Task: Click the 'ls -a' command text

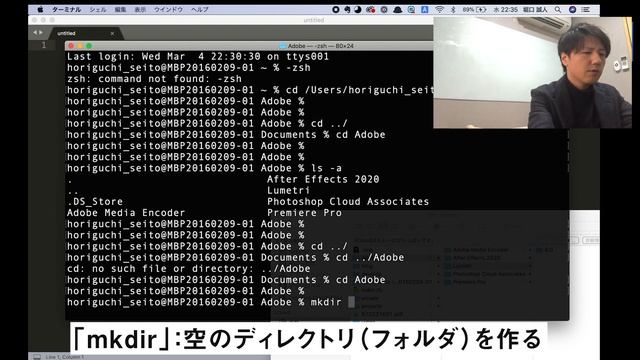Action: 326,168
